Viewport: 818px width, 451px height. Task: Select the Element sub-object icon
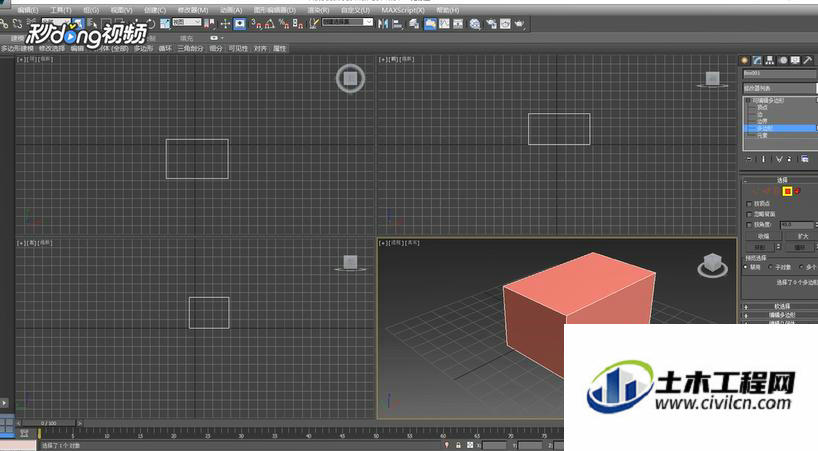pyautogui.click(x=797, y=191)
